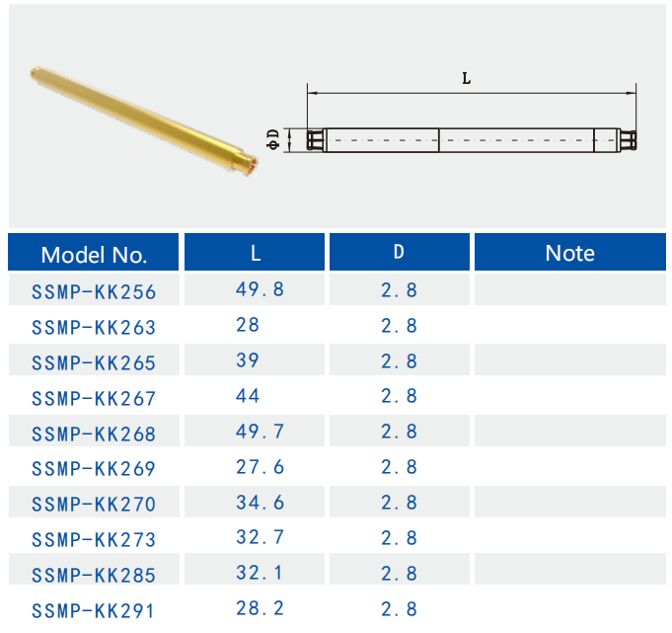This screenshot has height=633, width=672.
Task: Pick the SSMP-KK270 model
Action: click(94, 505)
